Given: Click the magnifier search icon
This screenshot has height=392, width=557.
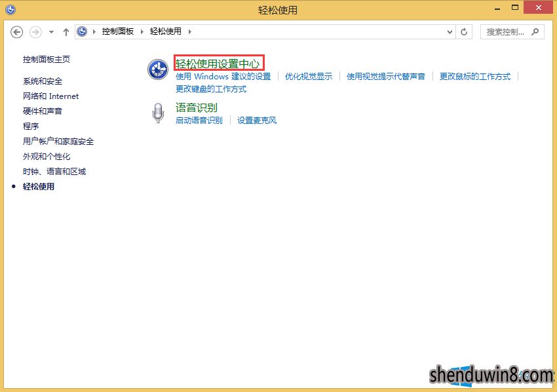Looking at the screenshot, I should pos(535,32).
